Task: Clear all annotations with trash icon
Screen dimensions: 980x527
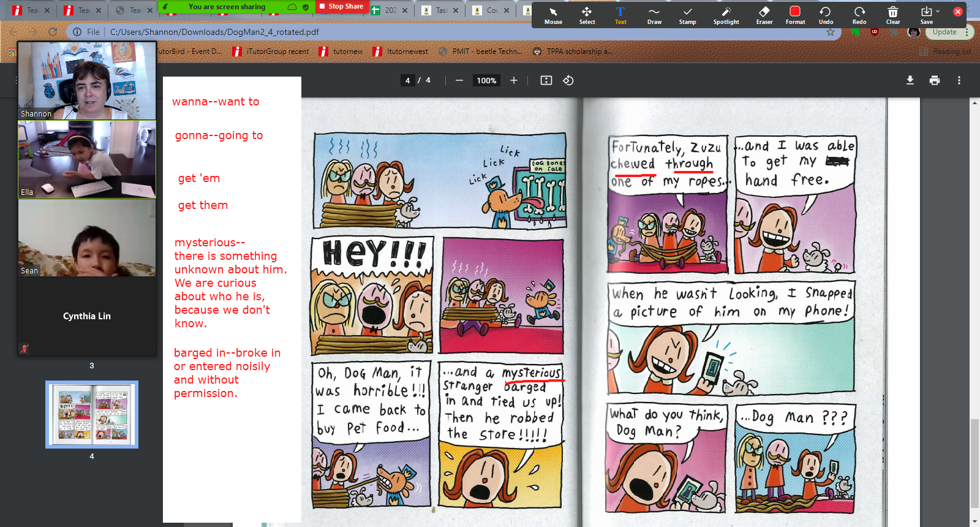Action: click(x=893, y=15)
